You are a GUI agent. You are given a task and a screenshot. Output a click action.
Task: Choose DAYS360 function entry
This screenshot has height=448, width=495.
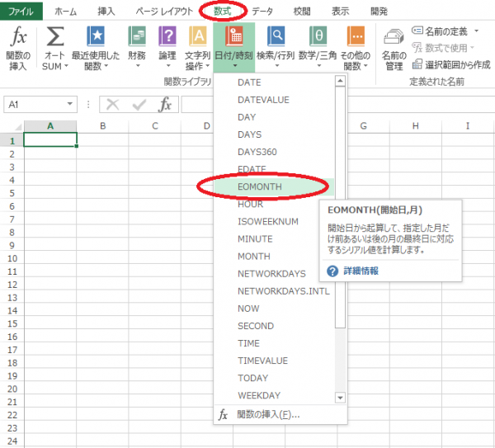point(274,152)
